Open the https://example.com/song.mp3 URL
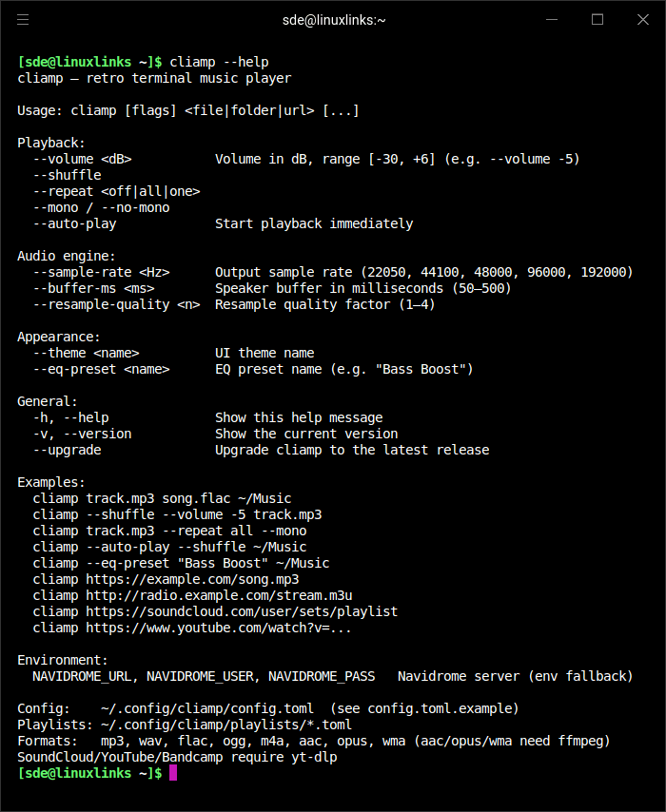666x812 pixels. (x=192, y=579)
